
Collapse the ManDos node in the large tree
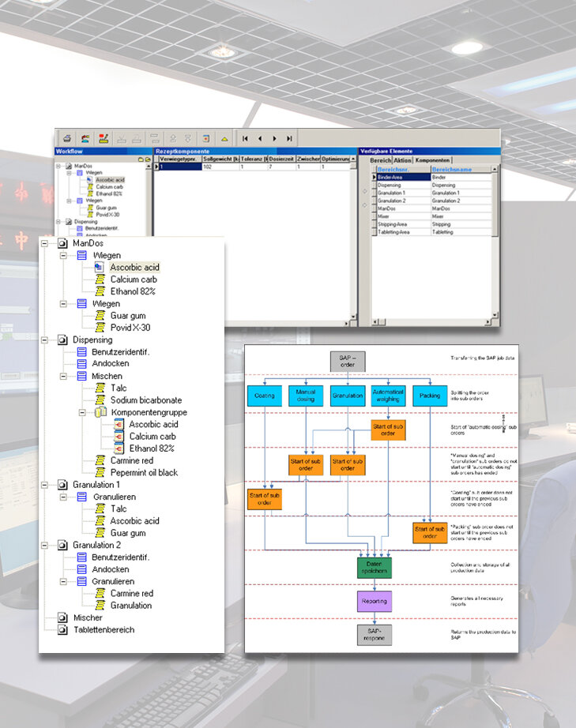tap(44, 243)
